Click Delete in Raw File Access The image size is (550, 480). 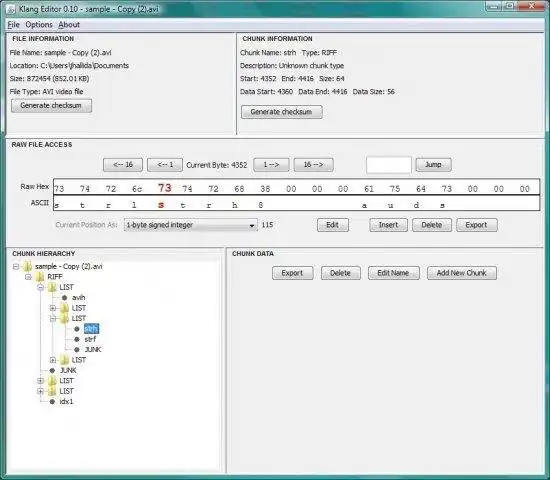[431, 225]
